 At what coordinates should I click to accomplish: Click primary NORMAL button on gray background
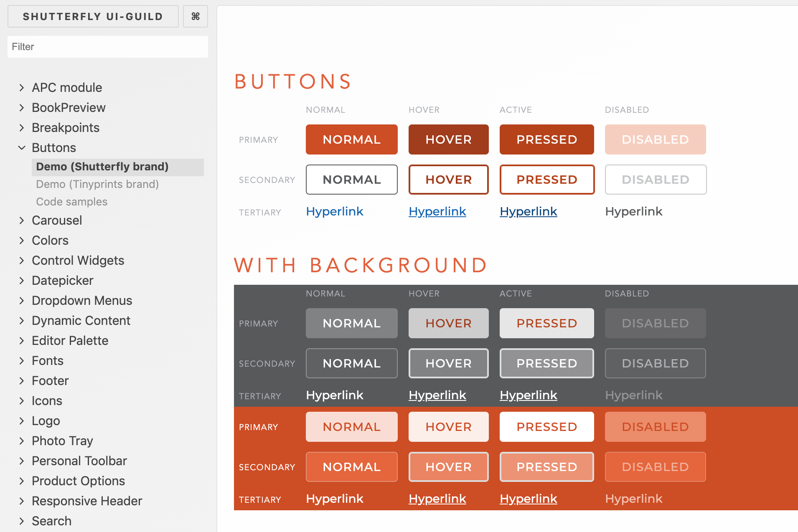[352, 323]
